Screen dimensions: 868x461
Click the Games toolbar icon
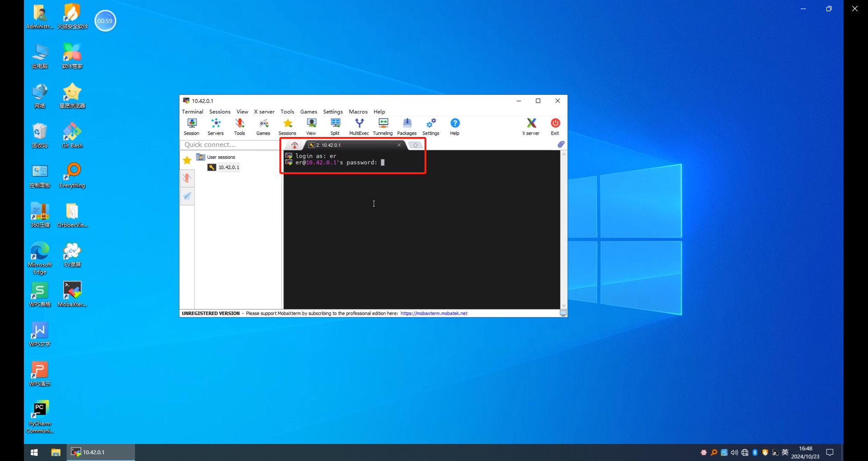(263, 127)
